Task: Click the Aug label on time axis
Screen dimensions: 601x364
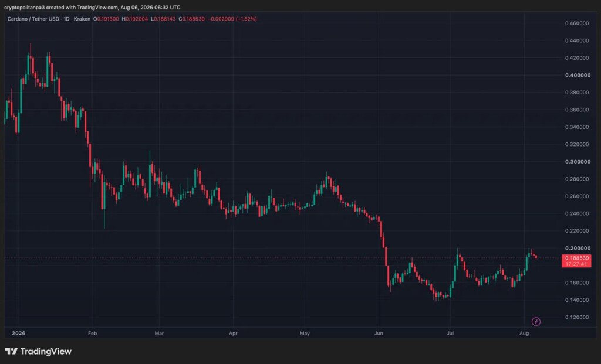Action: [x=524, y=334]
